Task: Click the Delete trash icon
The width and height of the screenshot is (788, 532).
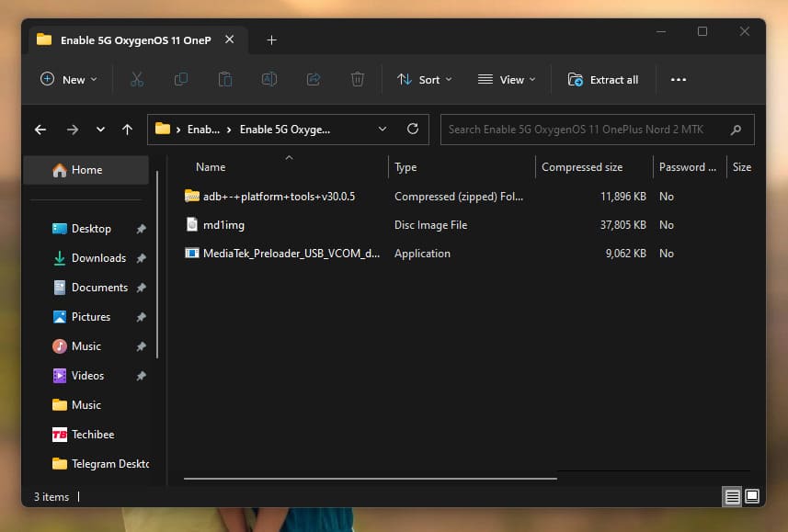Action: [x=358, y=79]
